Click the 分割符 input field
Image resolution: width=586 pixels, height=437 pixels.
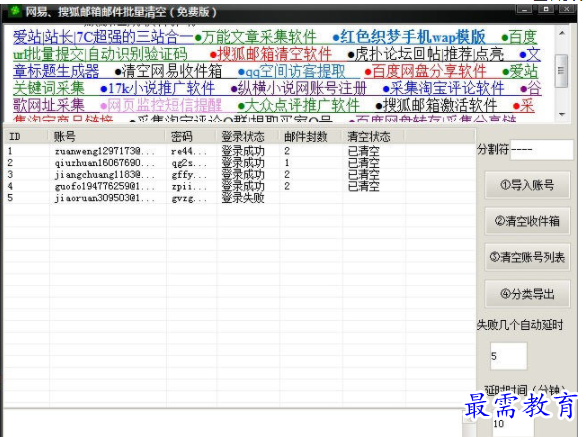542,150
